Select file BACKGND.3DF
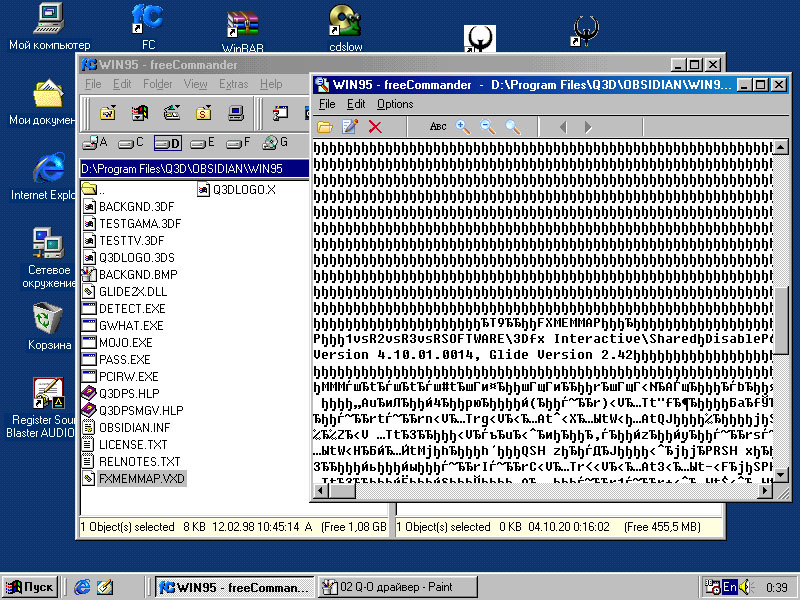 coord(129,207)
